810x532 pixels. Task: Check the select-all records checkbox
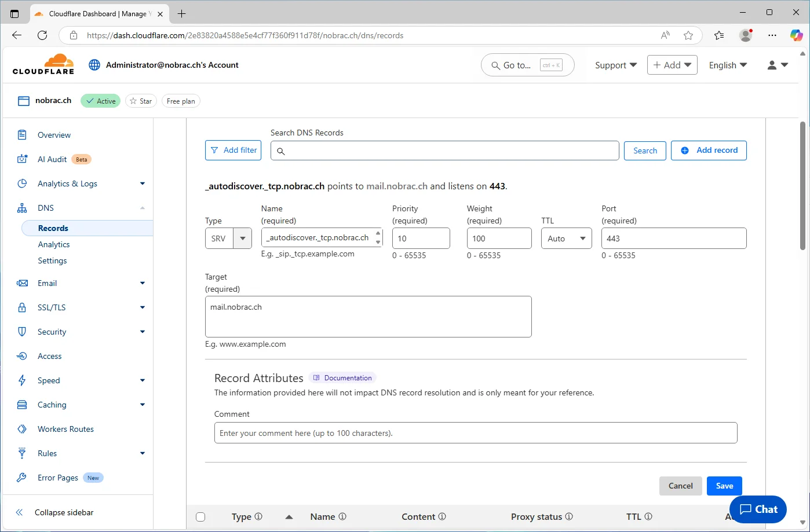[x=200, y=517]
